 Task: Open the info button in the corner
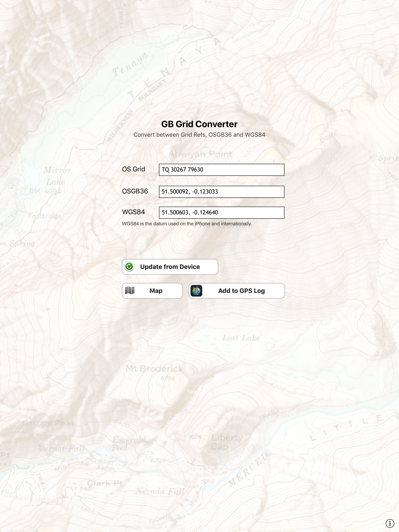click(390, 523)
